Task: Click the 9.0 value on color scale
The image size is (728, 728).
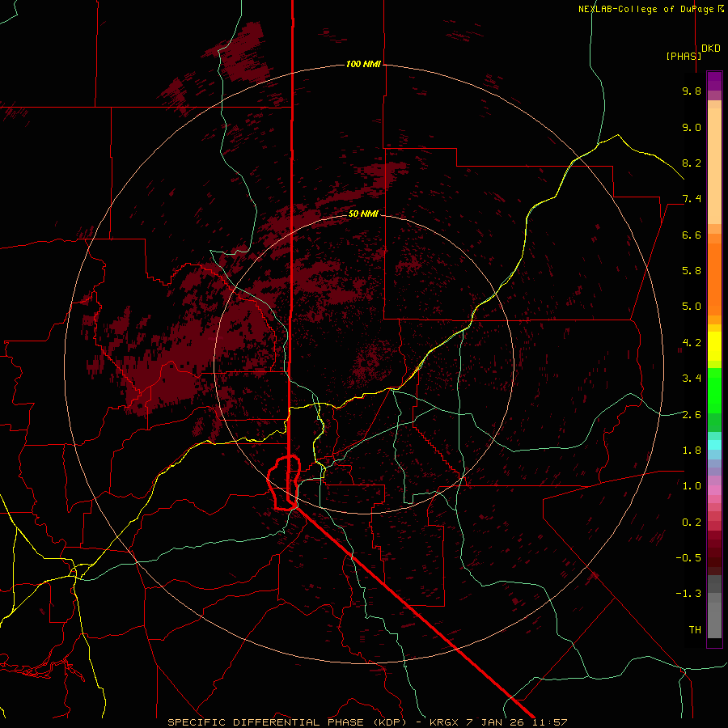Action: click(692, 127)
